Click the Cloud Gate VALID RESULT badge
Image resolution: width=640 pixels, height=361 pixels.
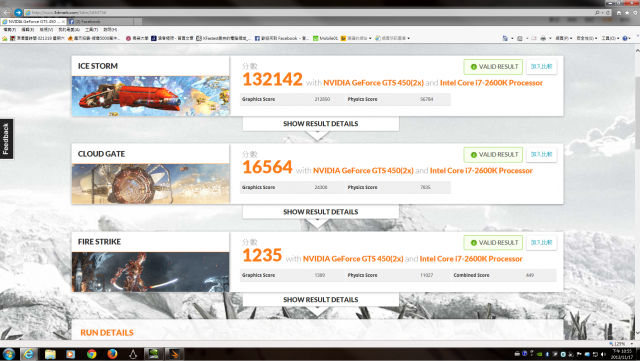493,155
